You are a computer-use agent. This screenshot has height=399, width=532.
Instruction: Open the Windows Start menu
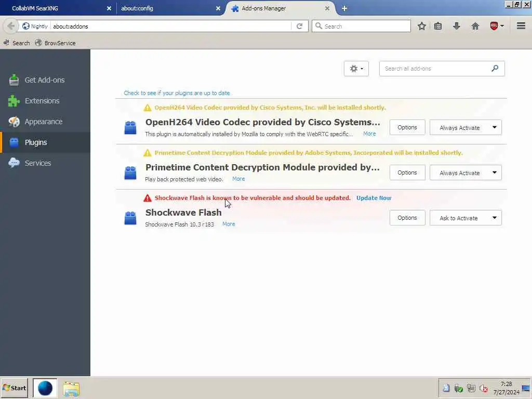click(x=14, y=388)
